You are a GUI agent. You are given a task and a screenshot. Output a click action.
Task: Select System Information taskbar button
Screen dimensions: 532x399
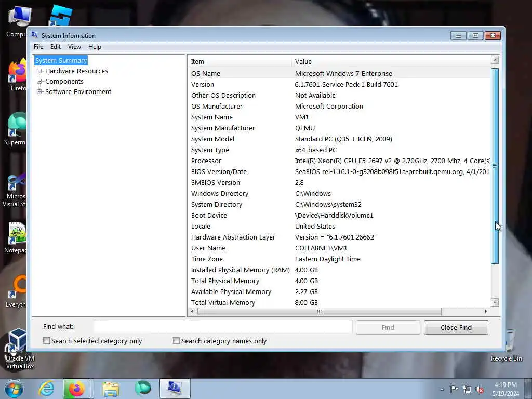pos(175,389)
